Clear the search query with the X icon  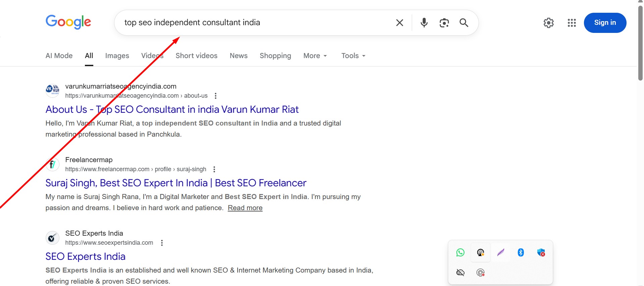[x=399, y=22]
